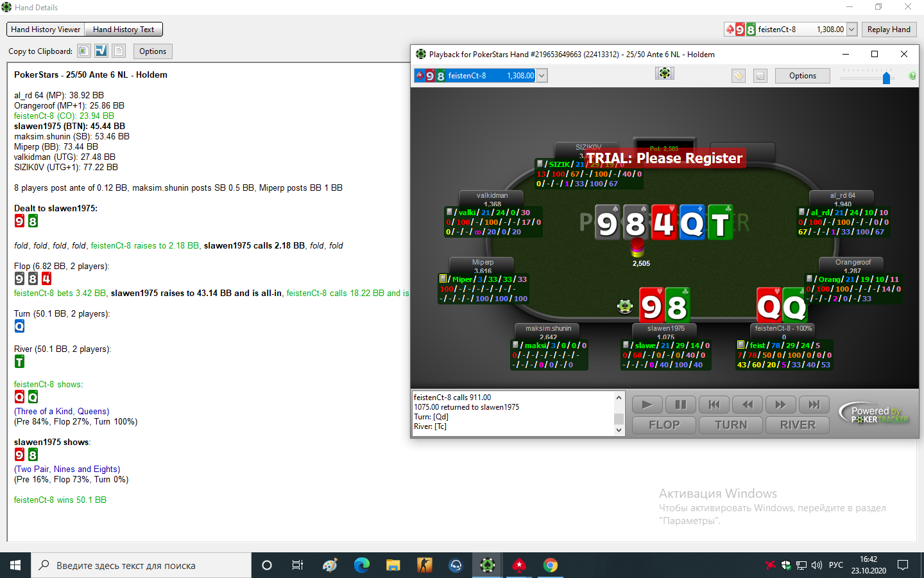
Task: Open note icon for player feist
Action: pos(740,344)
